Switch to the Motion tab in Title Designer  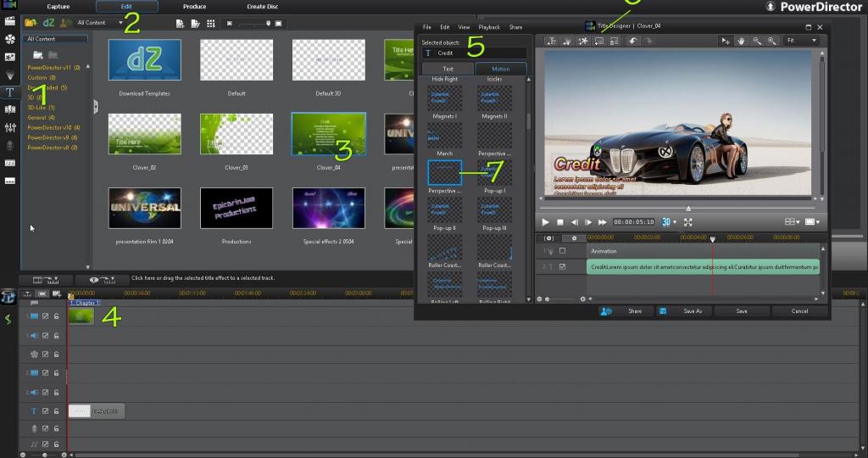coord(500,69)
